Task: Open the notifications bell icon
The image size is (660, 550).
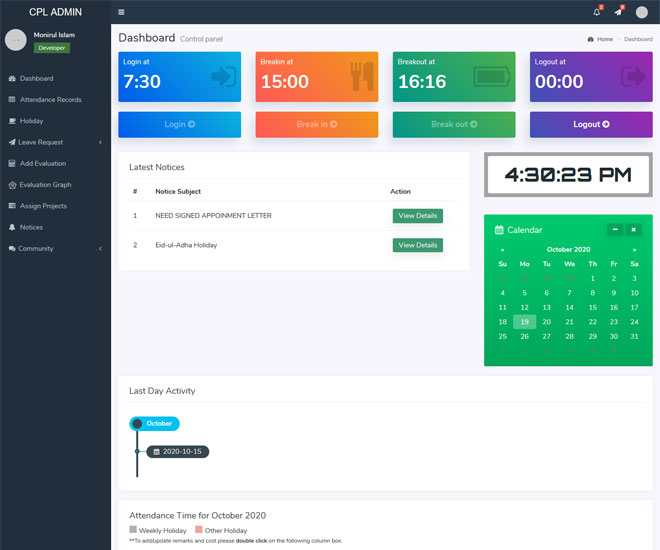Action: pyautogui.click(x=597, y=12)
